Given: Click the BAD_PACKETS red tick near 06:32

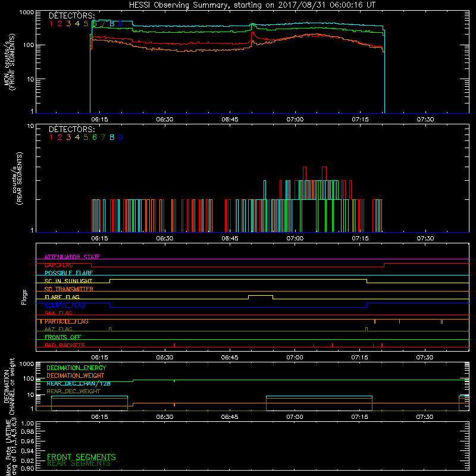Looking at the screenshot, I should pos(174,345).
